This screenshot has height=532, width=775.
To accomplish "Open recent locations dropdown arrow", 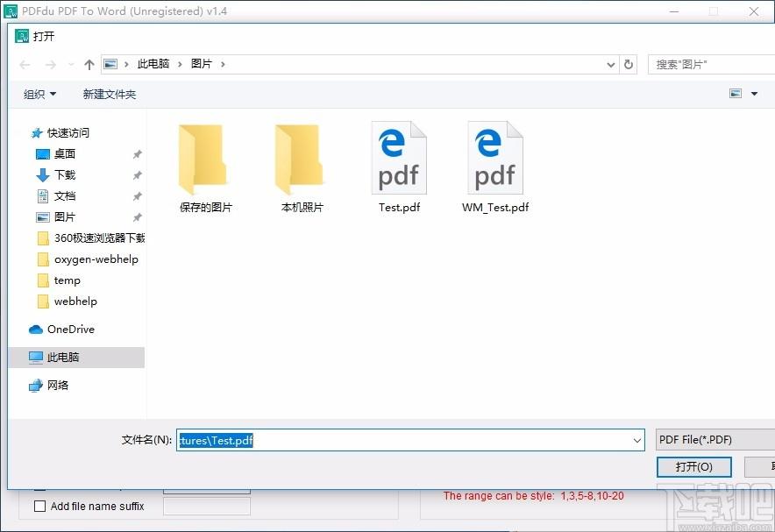I will click(71, 65).
